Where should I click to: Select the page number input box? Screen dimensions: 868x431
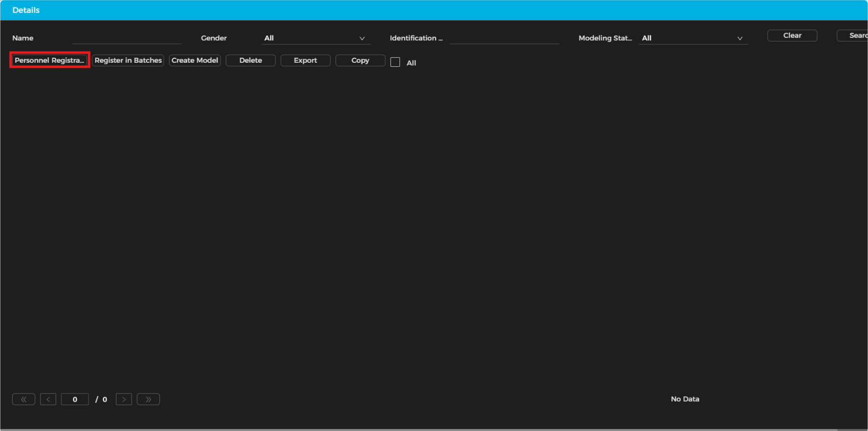(75, 399)
